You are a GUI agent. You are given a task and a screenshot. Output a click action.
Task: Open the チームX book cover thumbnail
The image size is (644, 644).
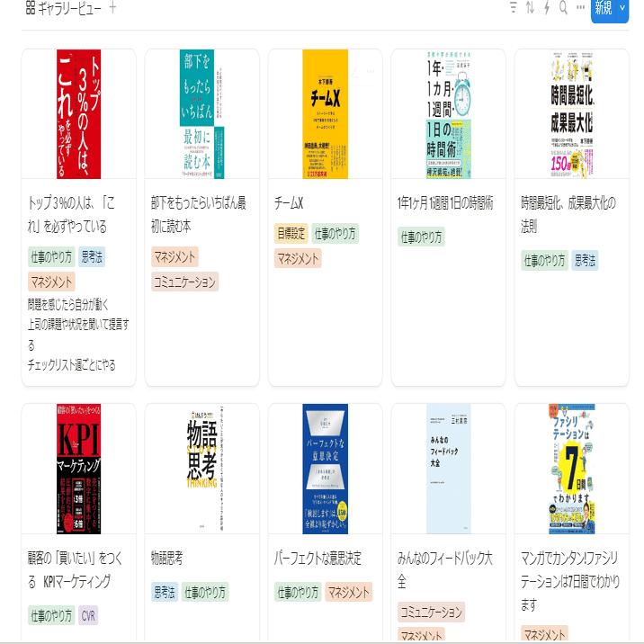coord(325,113)
